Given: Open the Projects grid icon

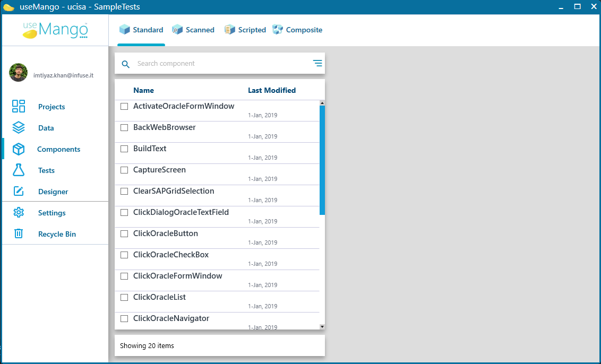Looking at the screenshot, I should coord(19,106).
